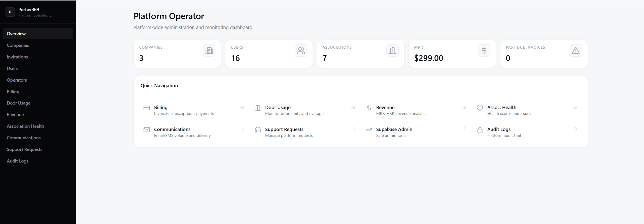
Task: Open the Billing quick navigation link
Action: (194, 110)
